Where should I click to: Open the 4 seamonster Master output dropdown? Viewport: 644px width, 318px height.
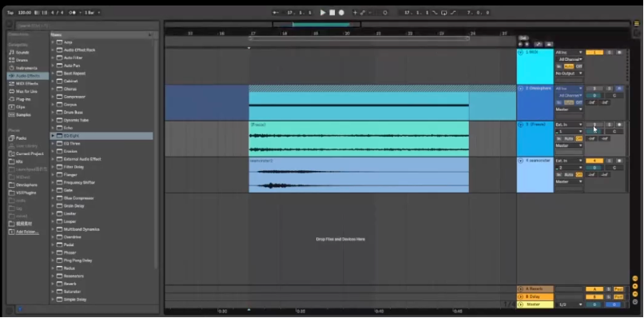(569, 181)
